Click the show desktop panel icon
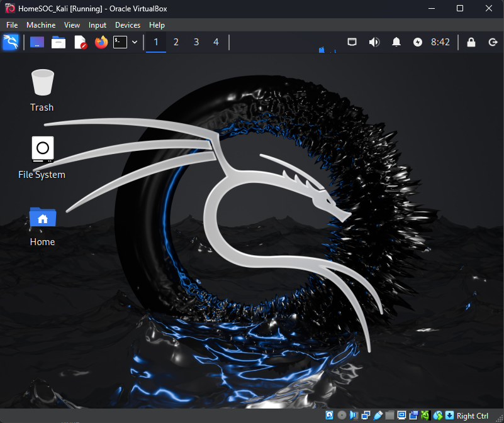Viewport: 504px width, 423px height. pos(37,42)
